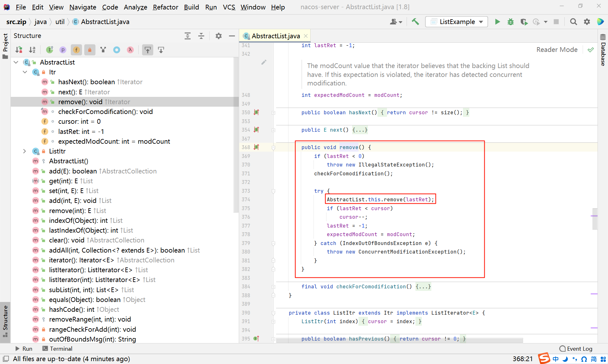Click the Build project hammer icon
Image resolution: width=608 pixels, height=364 pixels.
[x=415, y=22]
